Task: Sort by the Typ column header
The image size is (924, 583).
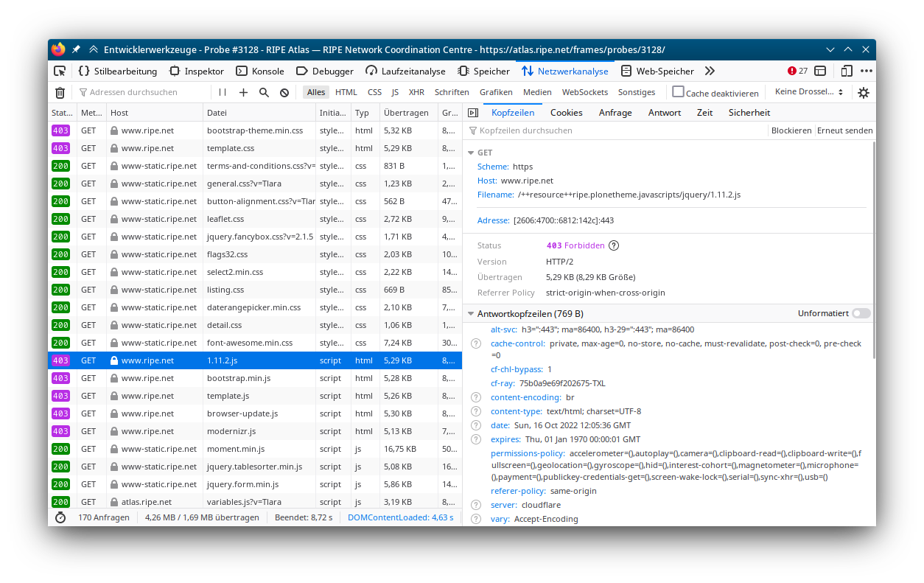Action: point(365,113)
